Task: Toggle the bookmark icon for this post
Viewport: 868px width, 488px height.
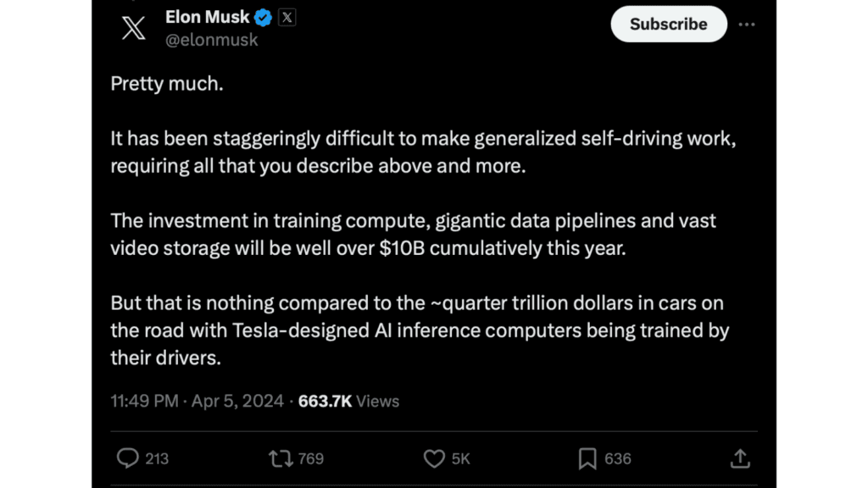Action: coord(587,458)
